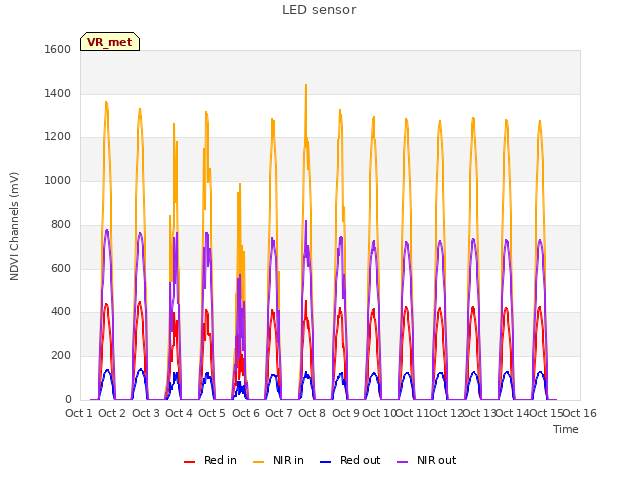Click the 1000 y-axis tick label
The image size is (640, 480).
pos(58,180)
